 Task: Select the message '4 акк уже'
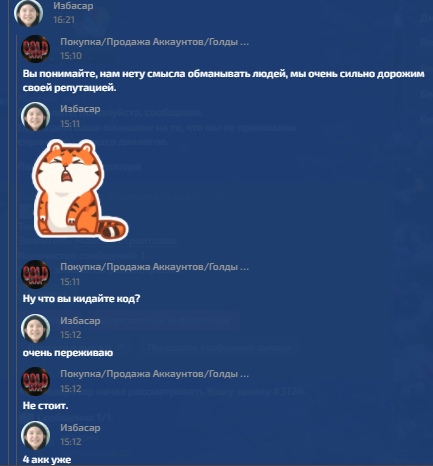[x=47, y=459]
